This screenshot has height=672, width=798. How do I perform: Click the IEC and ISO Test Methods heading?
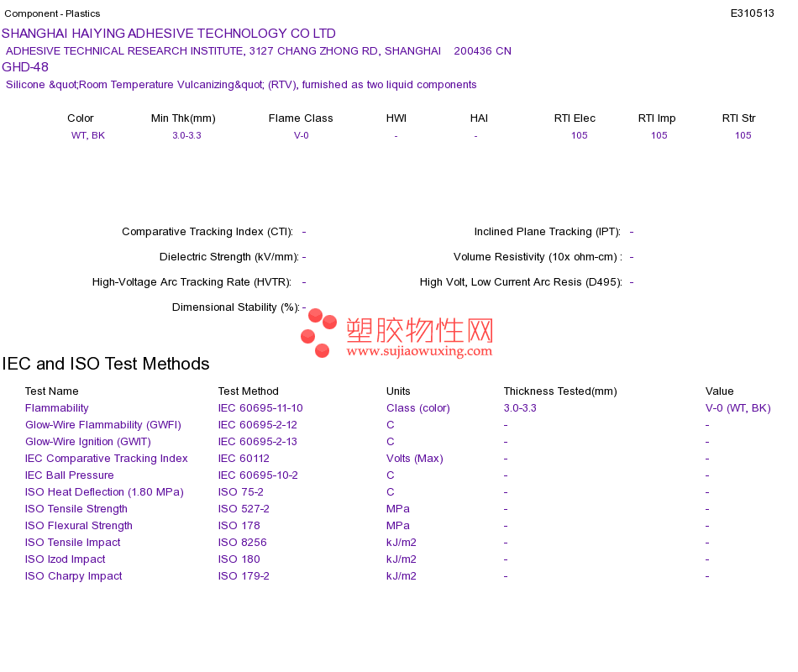pyautogui.click(x=106, y=364)
